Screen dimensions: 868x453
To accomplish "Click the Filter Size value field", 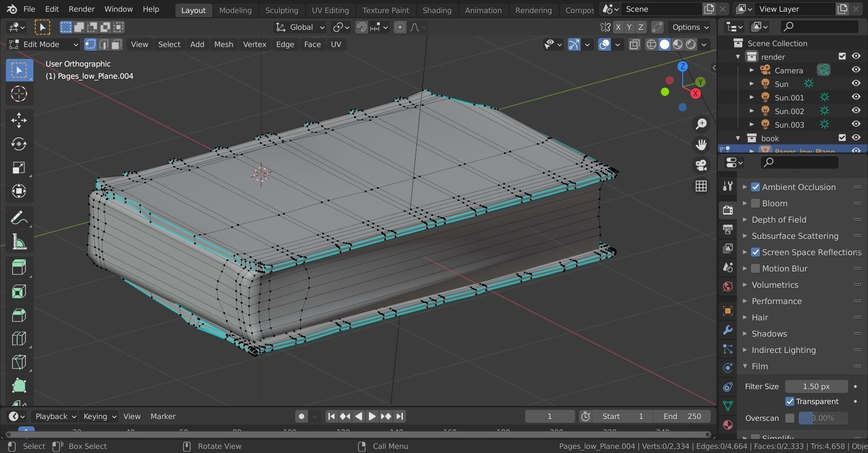I will tap(816, 386).
